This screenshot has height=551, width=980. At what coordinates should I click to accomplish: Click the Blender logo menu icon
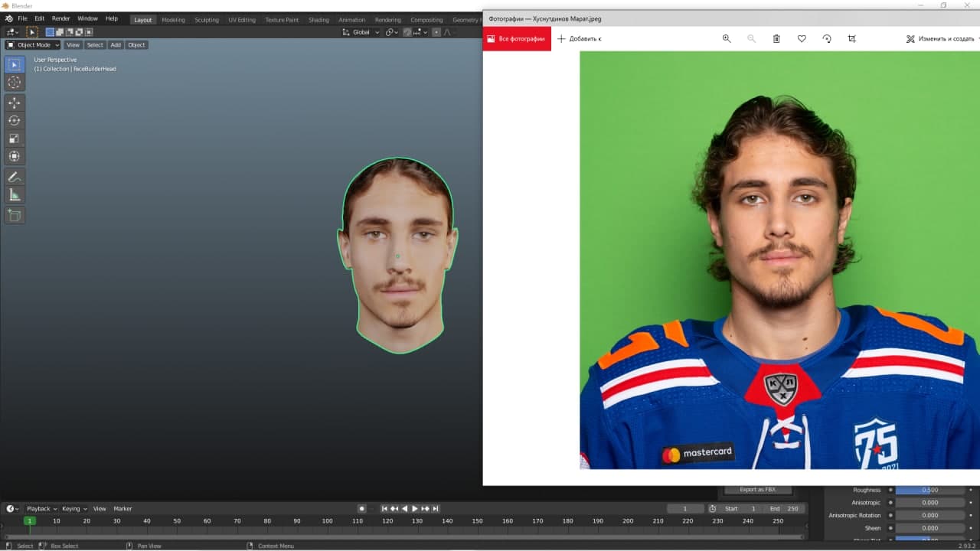point(8,18)
